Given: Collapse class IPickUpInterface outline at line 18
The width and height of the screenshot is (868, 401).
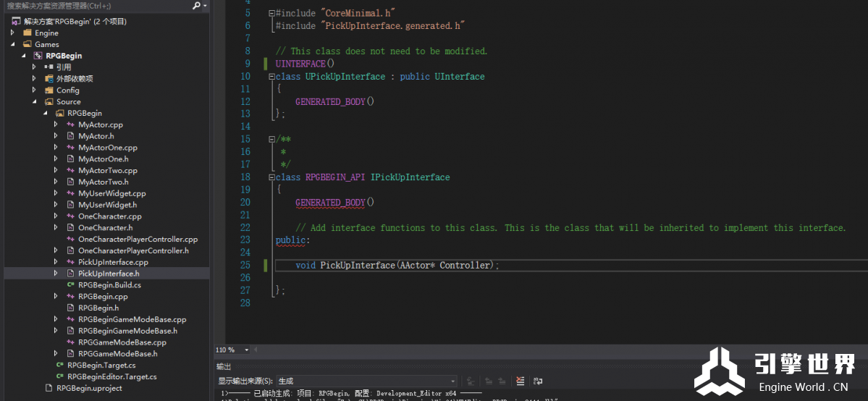Looking at the screenshot, I should 271,177.
